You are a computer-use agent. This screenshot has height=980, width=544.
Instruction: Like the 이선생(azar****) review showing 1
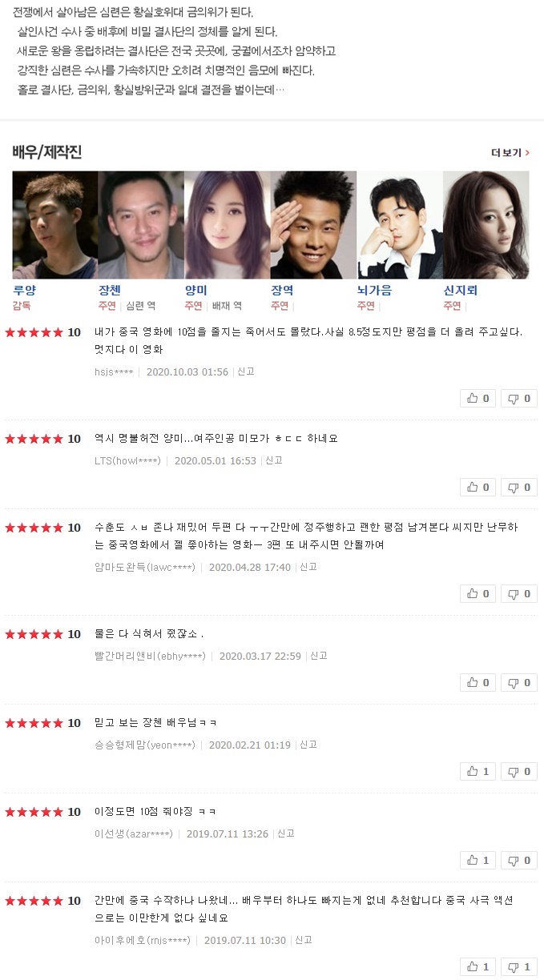[x=478, y=860]
